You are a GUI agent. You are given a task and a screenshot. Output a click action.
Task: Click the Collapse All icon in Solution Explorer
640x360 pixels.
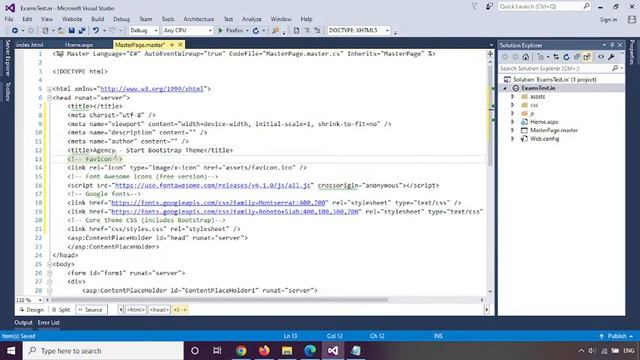pos(577,57)
